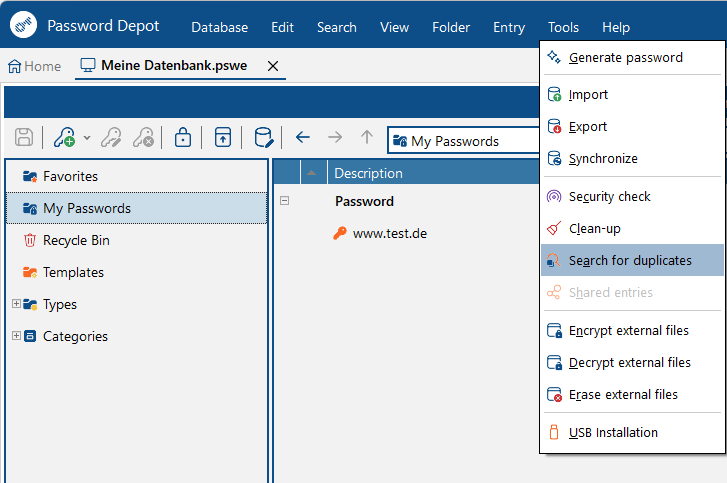Run Security check from Tools menu
This screenshot has height=483, width=727.
(632, 197)
